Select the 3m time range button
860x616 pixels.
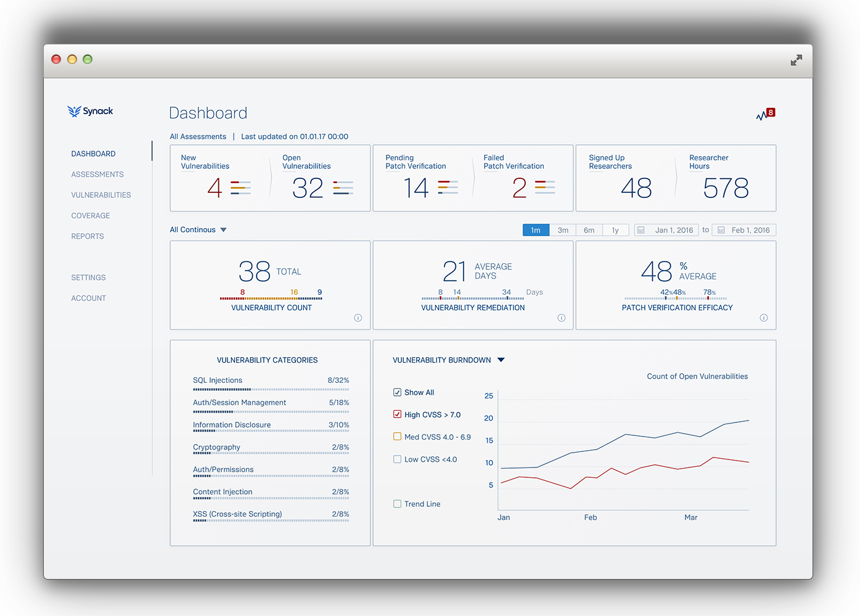[563, 231]
